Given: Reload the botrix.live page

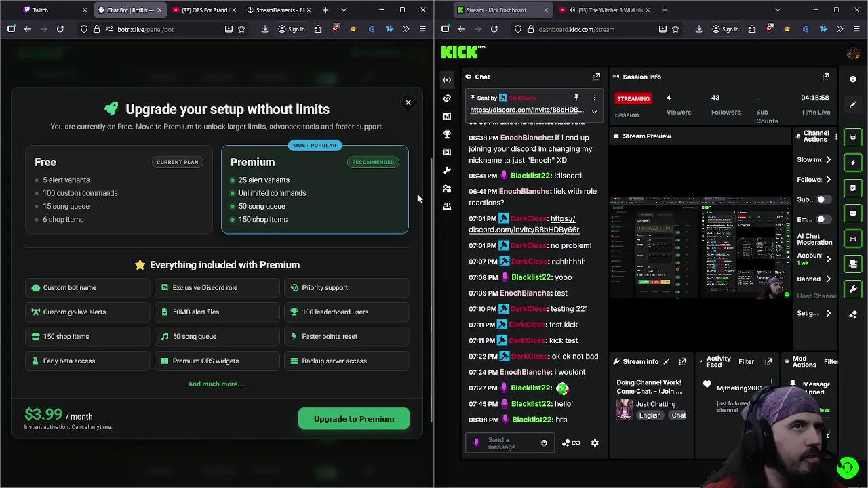Looking at the screenshot, I should (60, 29).
